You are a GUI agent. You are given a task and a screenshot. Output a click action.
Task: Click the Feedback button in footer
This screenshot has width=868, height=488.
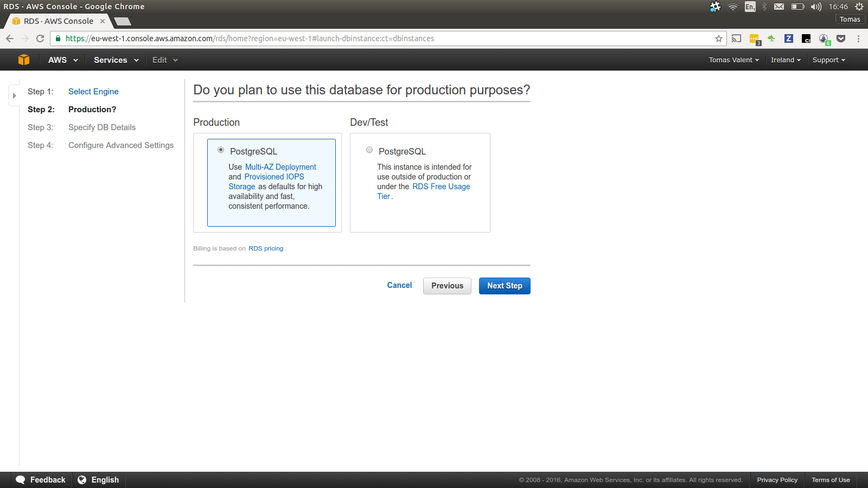click(x=41, y=480)
